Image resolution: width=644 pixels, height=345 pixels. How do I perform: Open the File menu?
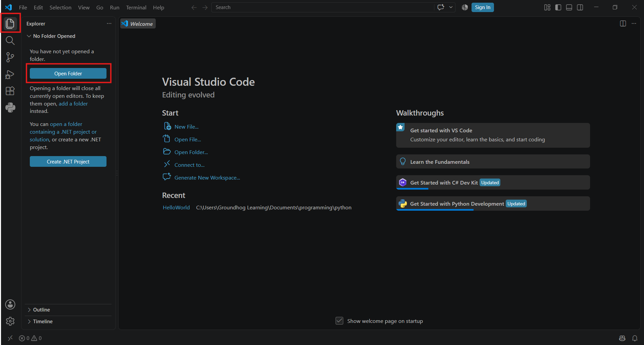pos(23,7)
